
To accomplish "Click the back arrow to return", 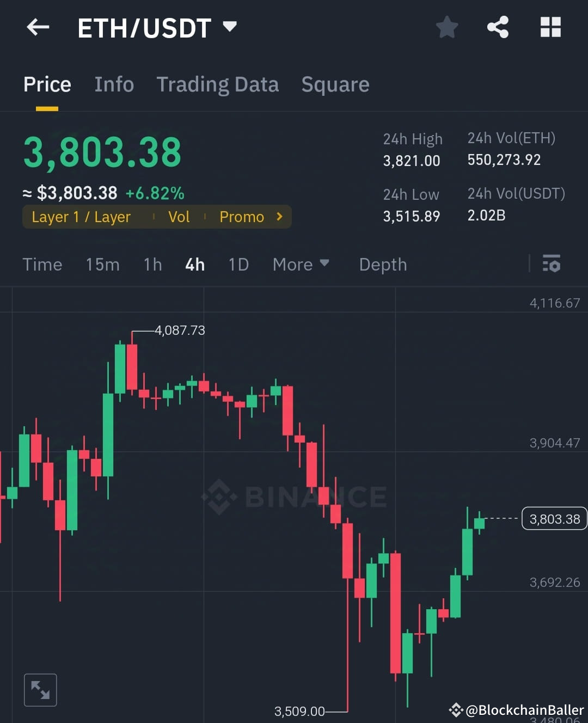I will (38, 27).
